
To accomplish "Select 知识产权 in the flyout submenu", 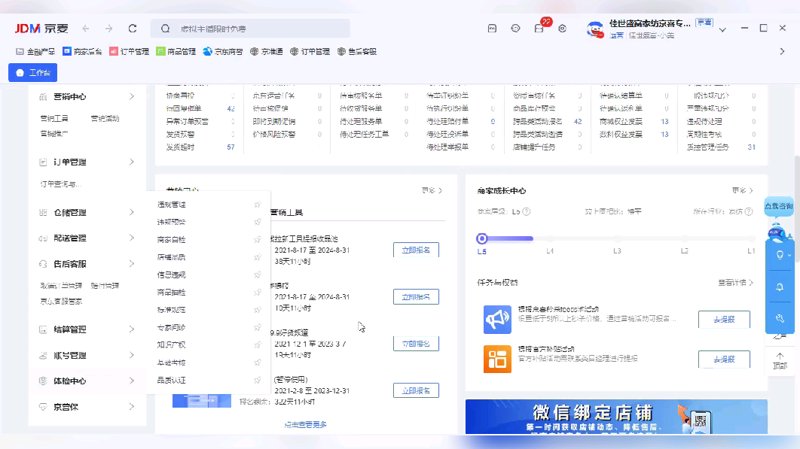I will (171, 345).
